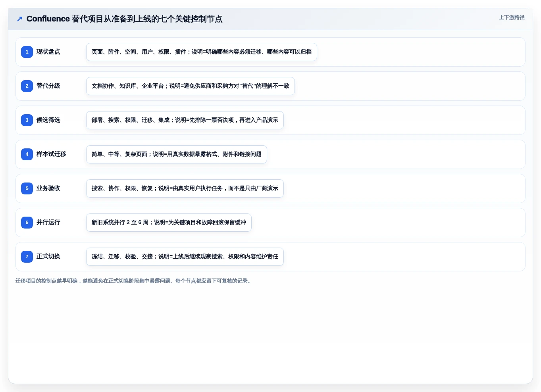Click the box starting with 简单、中等、复杂页面

pyautogui.click(x=177, y=154)
